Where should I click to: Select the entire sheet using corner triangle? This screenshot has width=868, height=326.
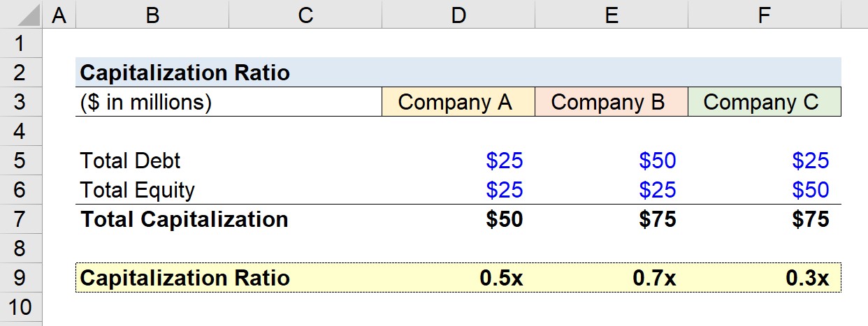tap(21, 14)
